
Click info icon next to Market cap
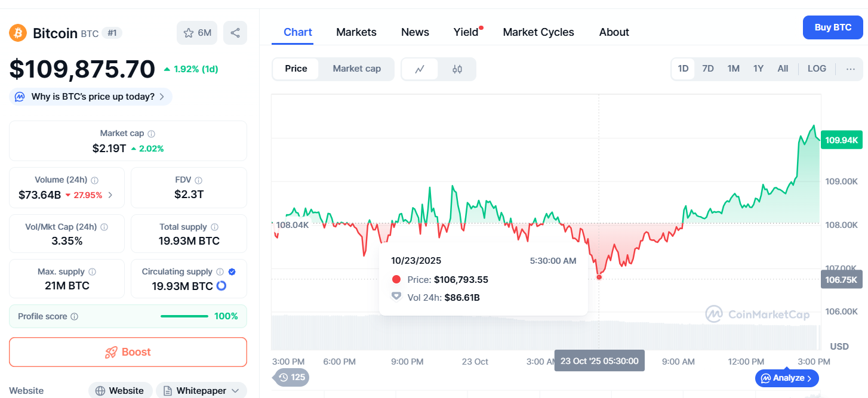pos(152,134)
